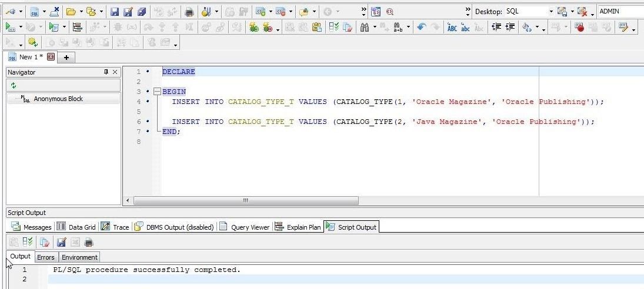
Task: Click the Find binoculars icon
Action: pos(365,27)
